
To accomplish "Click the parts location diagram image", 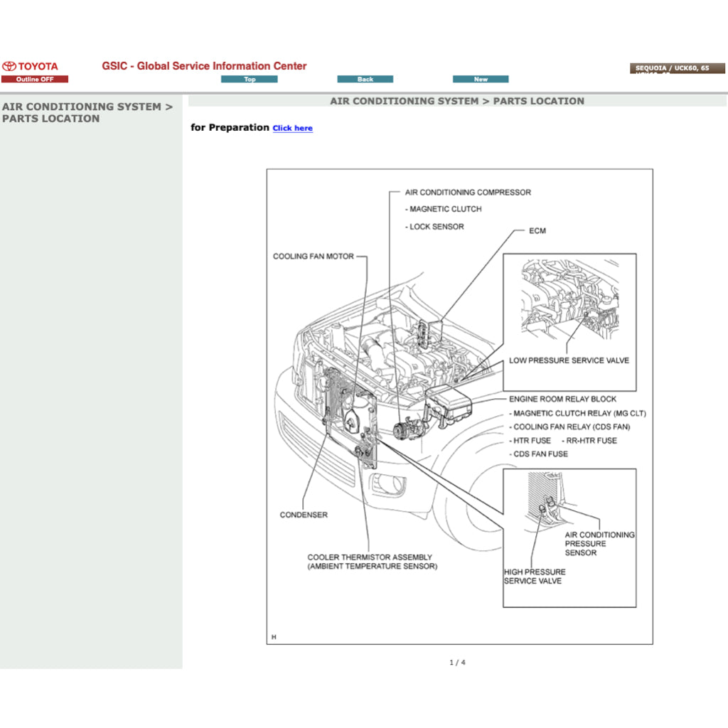I will tap(459, 405).
